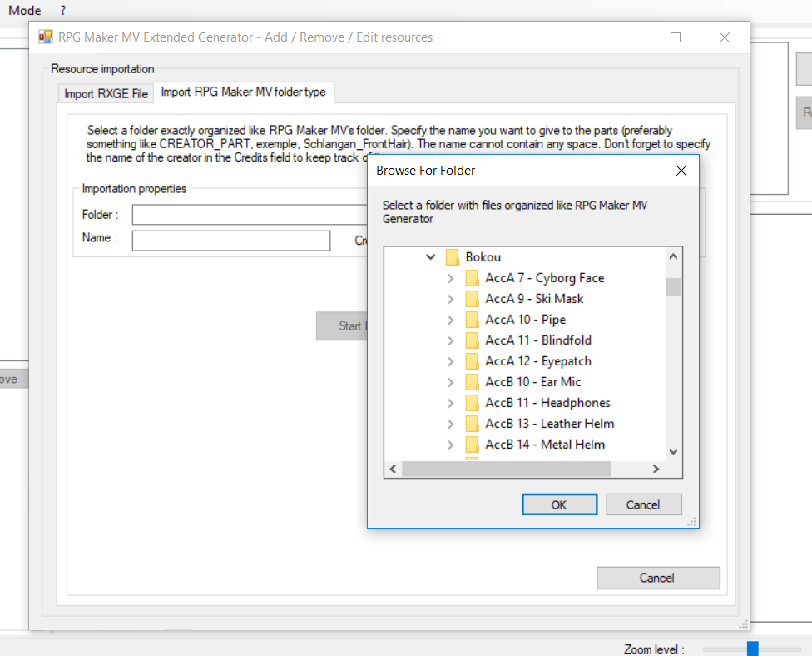
Task: Click folder icon for AccB 13 - Leather Helm
Action: click(x=472, y=424)
